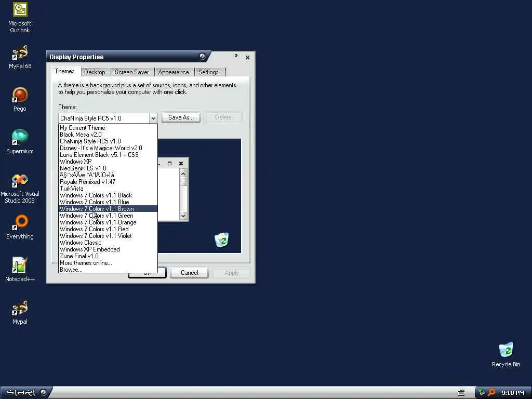This screenshot has height=399, width=532.
Task: Switch to the Desktop tab
Action: coord(95,72)
